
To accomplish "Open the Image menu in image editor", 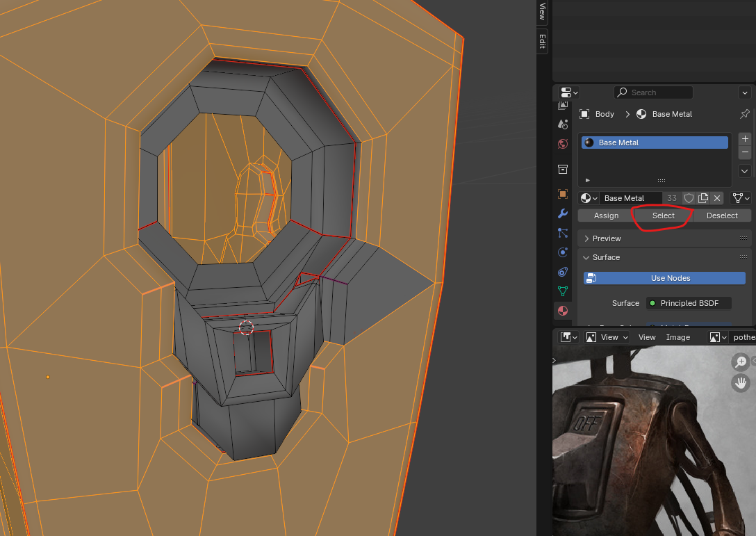I will tap(678, 337).
